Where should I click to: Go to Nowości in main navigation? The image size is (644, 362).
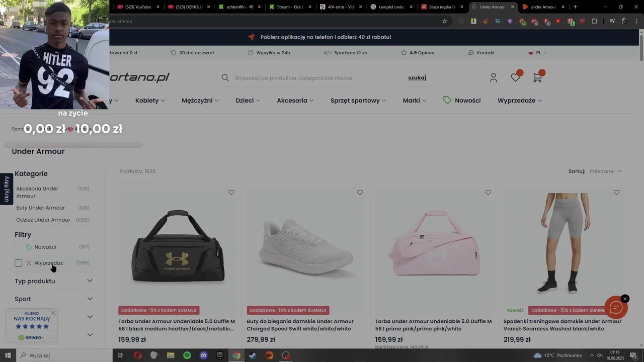click(462, 101)
